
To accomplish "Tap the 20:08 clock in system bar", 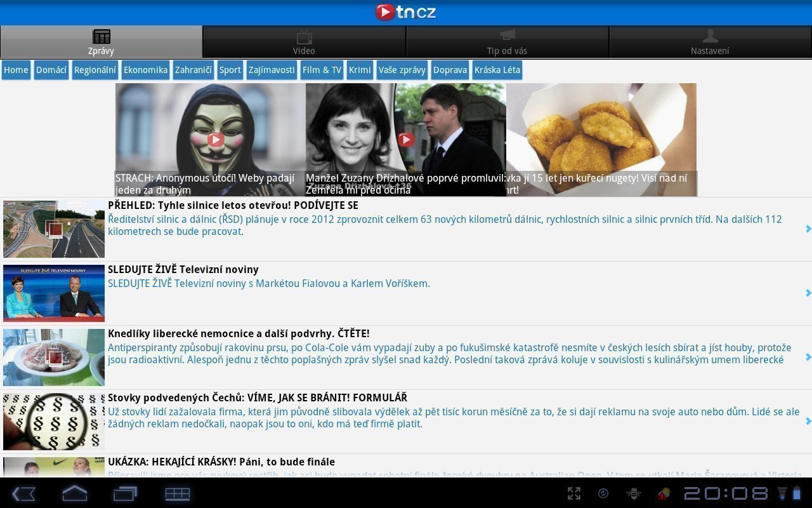I will point(725,493).
